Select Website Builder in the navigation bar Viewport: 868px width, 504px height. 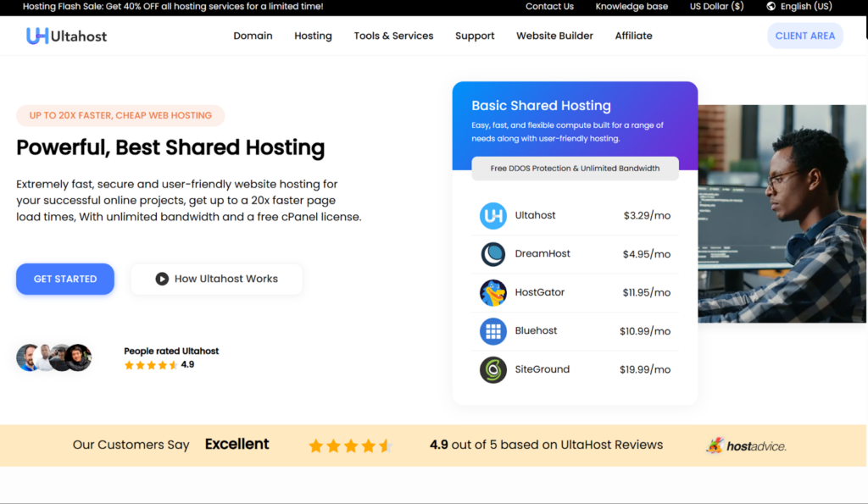pos(554,36)
